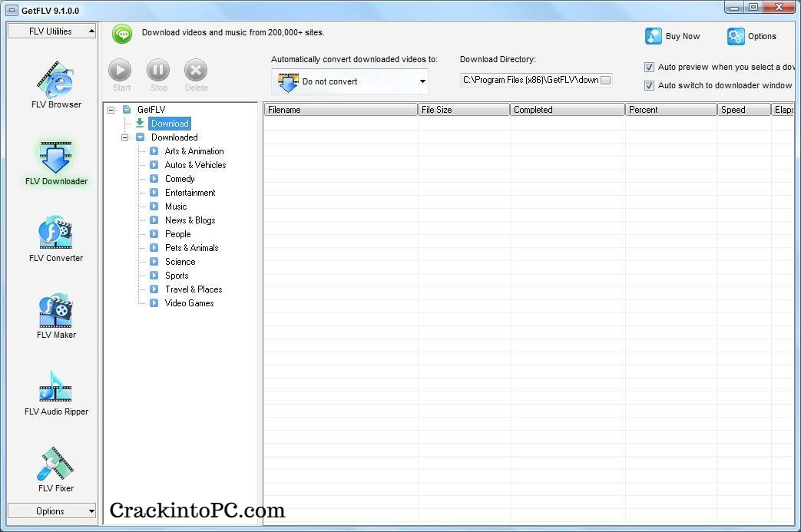Click the green Download arrow icon in tree

(140, 123)
